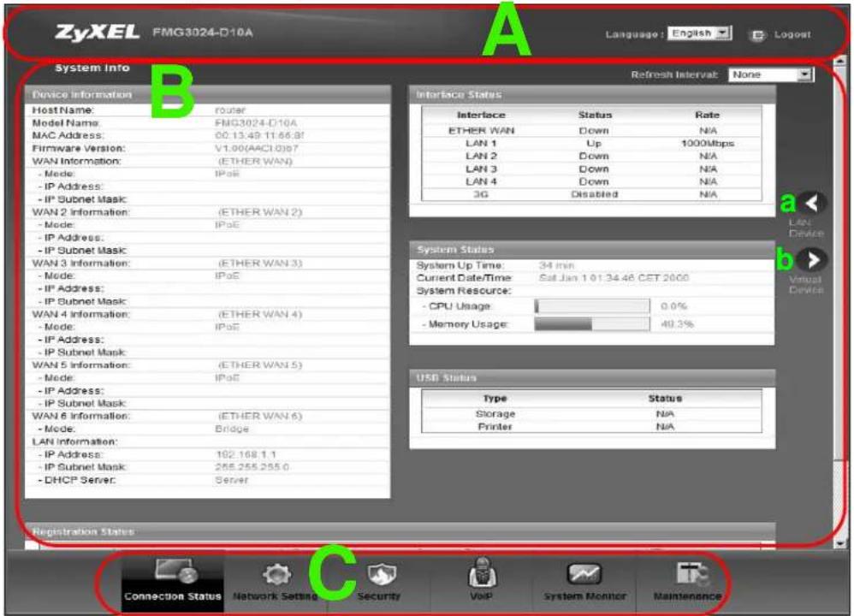Click the Interface Status panel header
This screenshot has height=616, width=854.
[x=592, y=95]
